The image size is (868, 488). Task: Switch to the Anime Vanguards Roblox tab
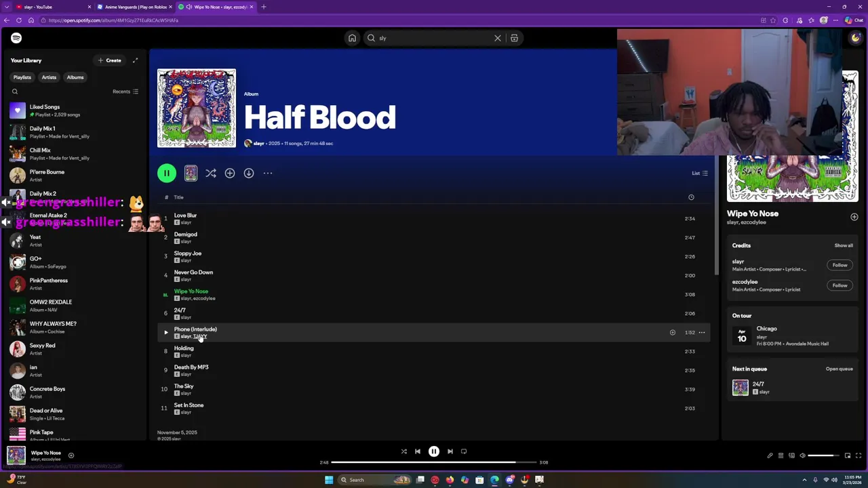coord(134,7)
